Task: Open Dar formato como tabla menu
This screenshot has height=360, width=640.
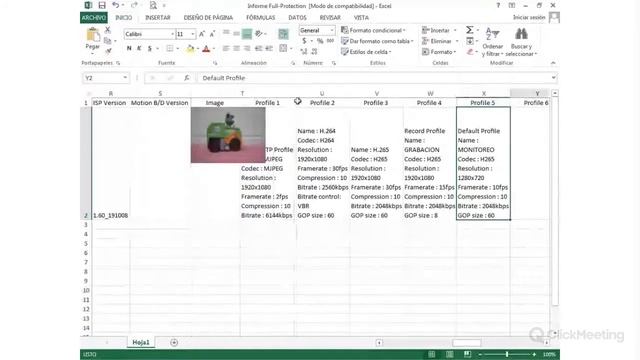Action: point(377,41)
